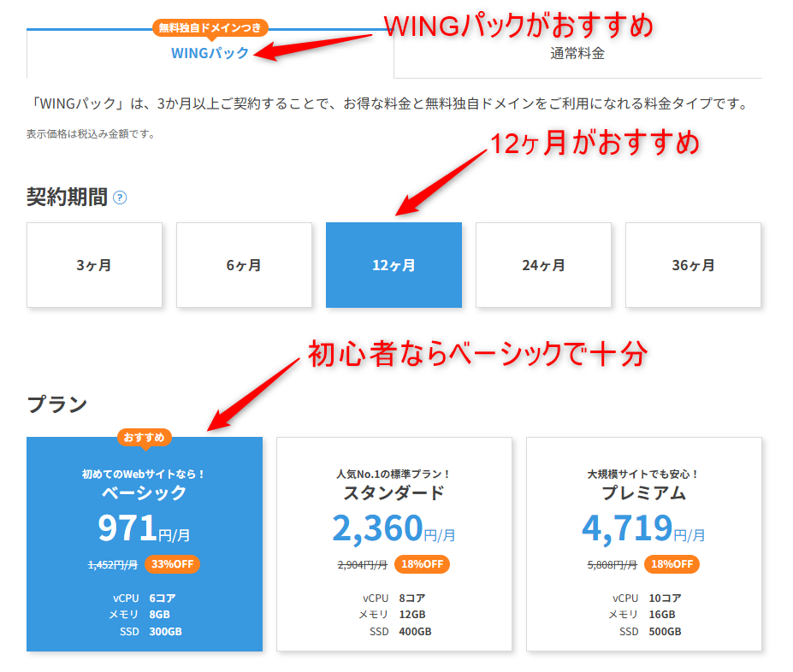Click the 18%OFF badge under スタンダード

point(423,564)
